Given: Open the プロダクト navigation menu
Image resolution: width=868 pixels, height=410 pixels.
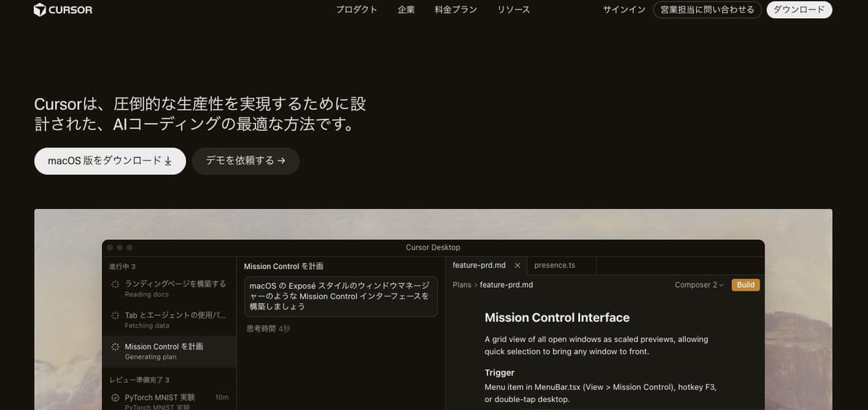Looking at the screenshot, I should [x=357, y=9].
